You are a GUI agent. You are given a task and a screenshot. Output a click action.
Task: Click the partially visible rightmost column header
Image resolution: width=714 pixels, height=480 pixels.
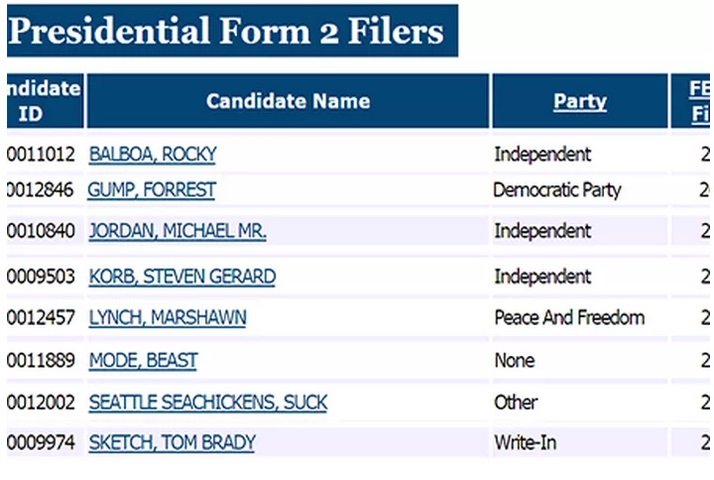[x=699, y=101]
